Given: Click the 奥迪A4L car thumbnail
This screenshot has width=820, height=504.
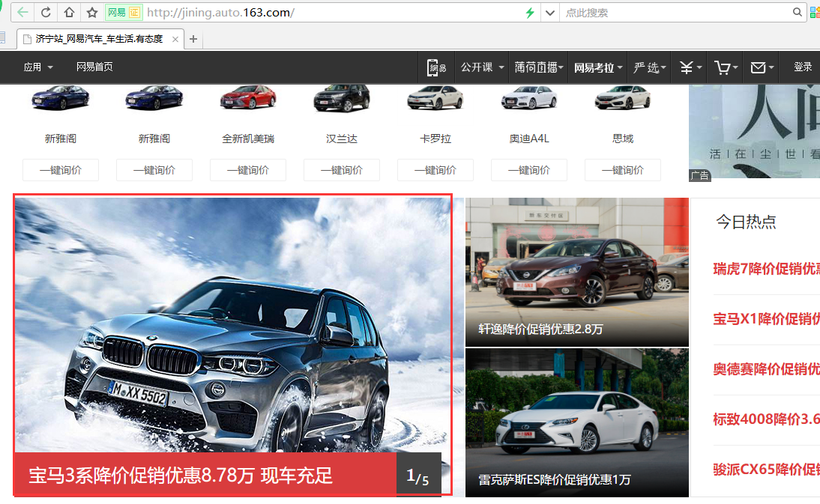Looking at the screenshot, I should (x=528, y=98).
